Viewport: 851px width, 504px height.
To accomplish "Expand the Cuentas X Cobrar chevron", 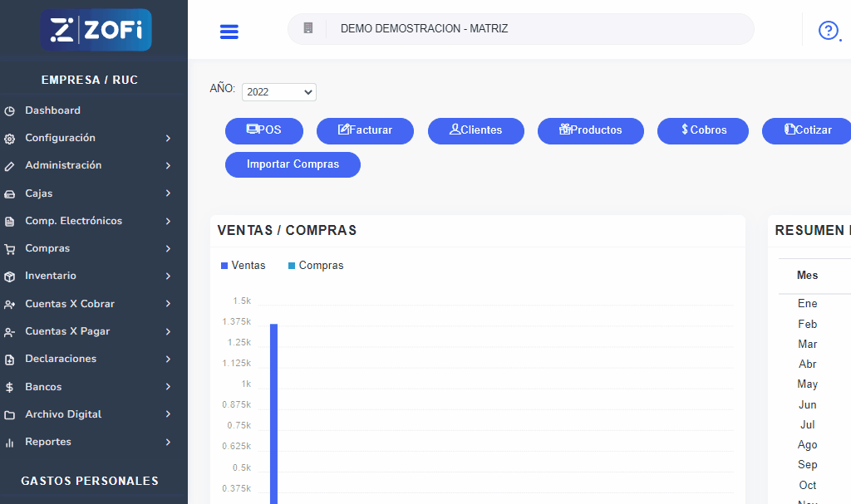I will [x=168, y=304].
